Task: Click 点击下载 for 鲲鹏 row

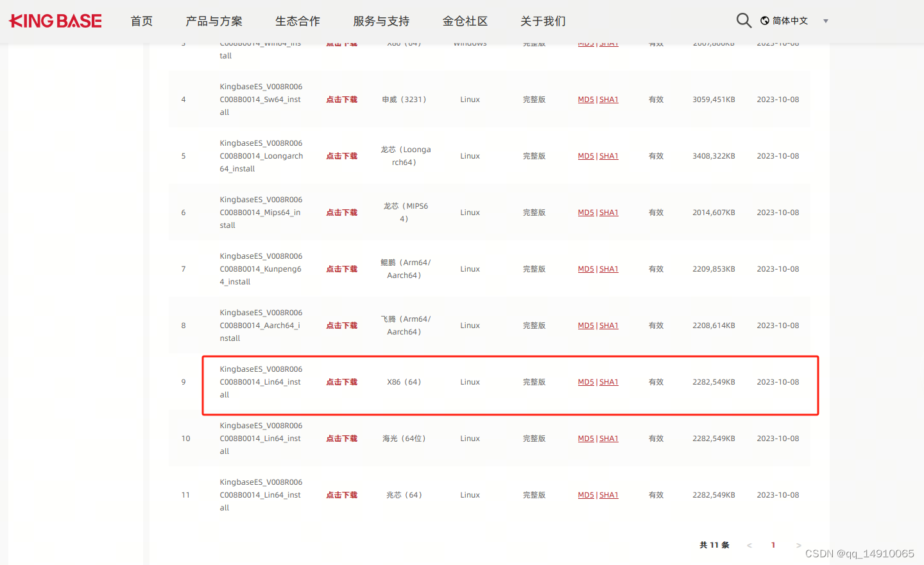Action: [x=342, y=269]
